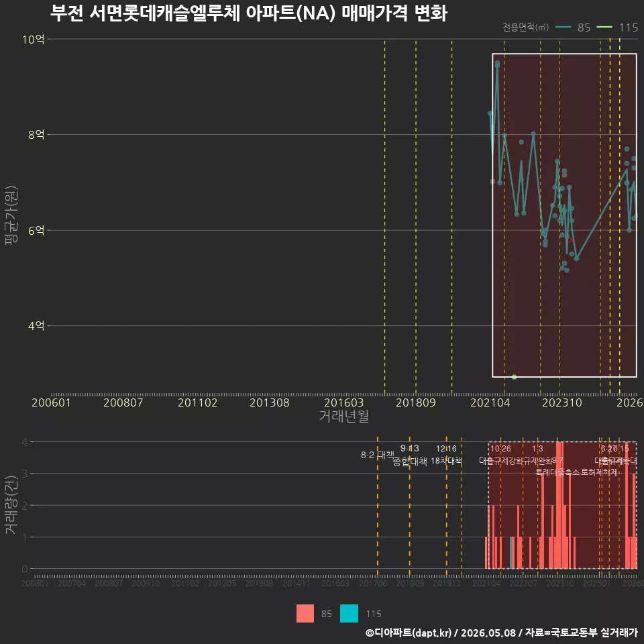Click the 202104 label on price chart axis

click(490, 402)
